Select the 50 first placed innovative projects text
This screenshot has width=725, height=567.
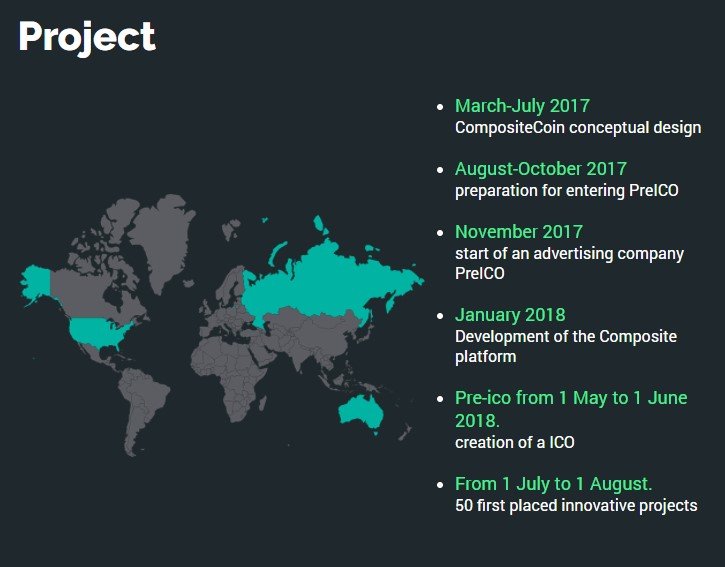[576, 505]
